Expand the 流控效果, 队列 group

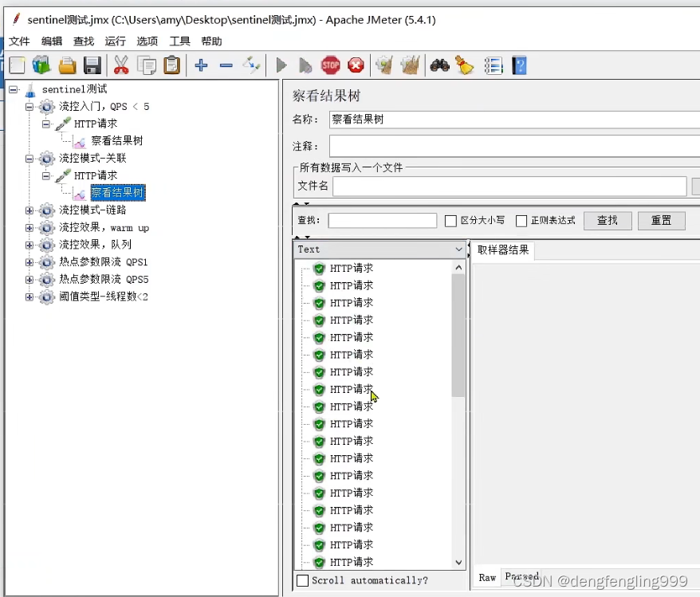29,245
